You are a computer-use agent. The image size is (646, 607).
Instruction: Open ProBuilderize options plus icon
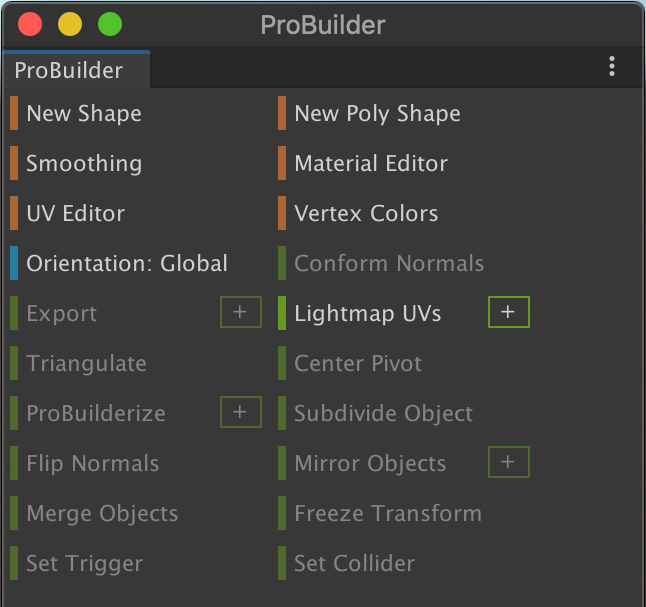click(x=240, y=412)
